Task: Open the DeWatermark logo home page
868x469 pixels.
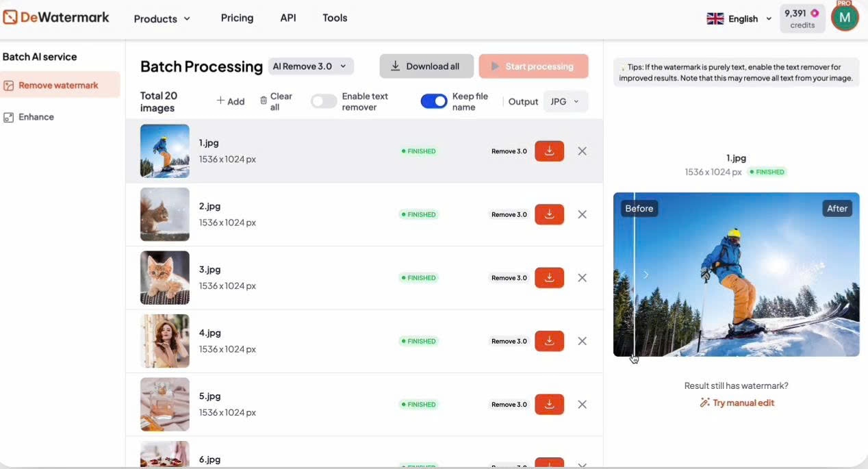Action: [x=56, y=18]
